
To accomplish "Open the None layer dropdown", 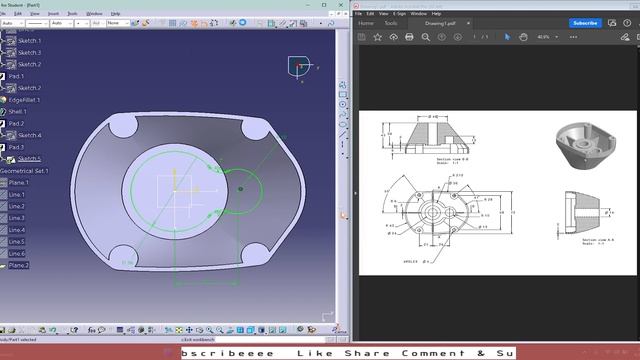I will (118, 24).
